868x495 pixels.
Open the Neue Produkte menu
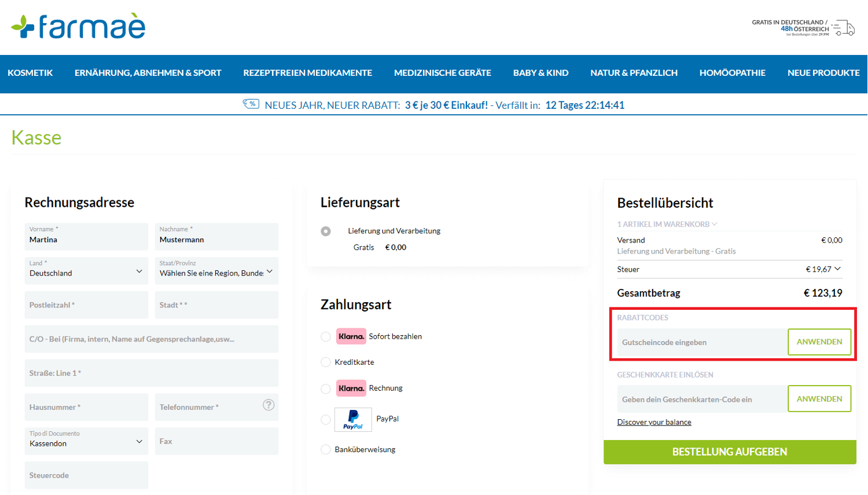[823, 73]
